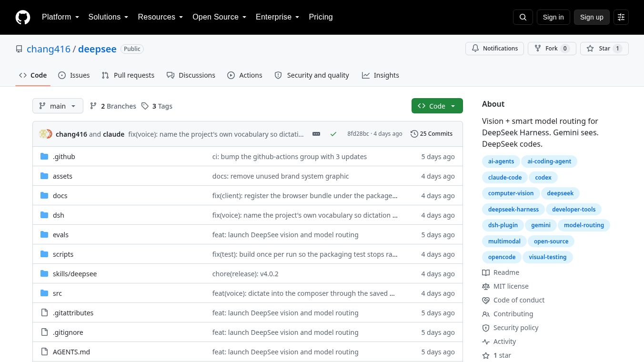Click the history clock icon by 25 Commits
This screenshot has width=644, height=362.
pyautogui.click(x=414, y=134)
